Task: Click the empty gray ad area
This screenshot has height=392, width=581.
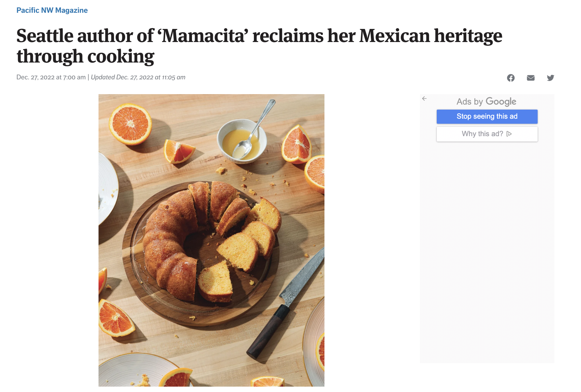Action: (487, 252)
